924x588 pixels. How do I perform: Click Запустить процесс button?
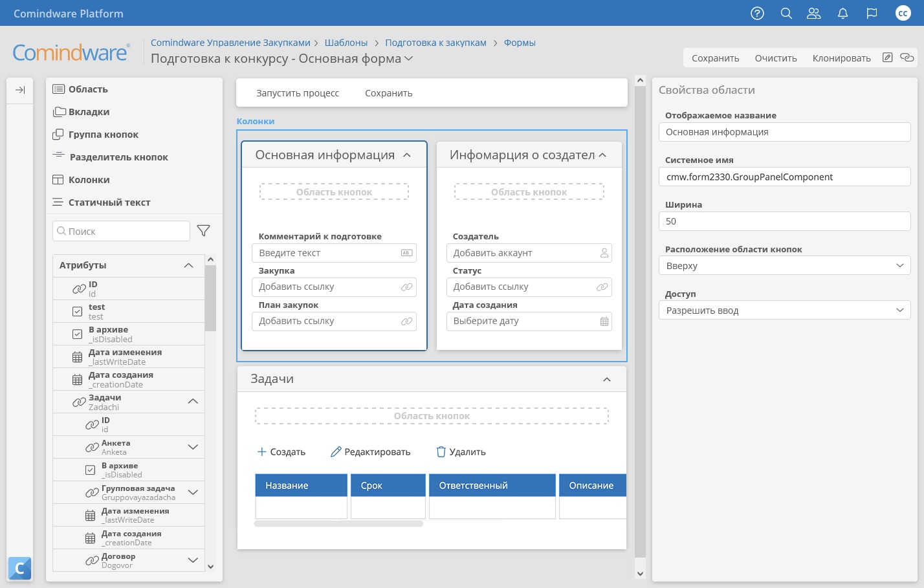pos(298,93)
